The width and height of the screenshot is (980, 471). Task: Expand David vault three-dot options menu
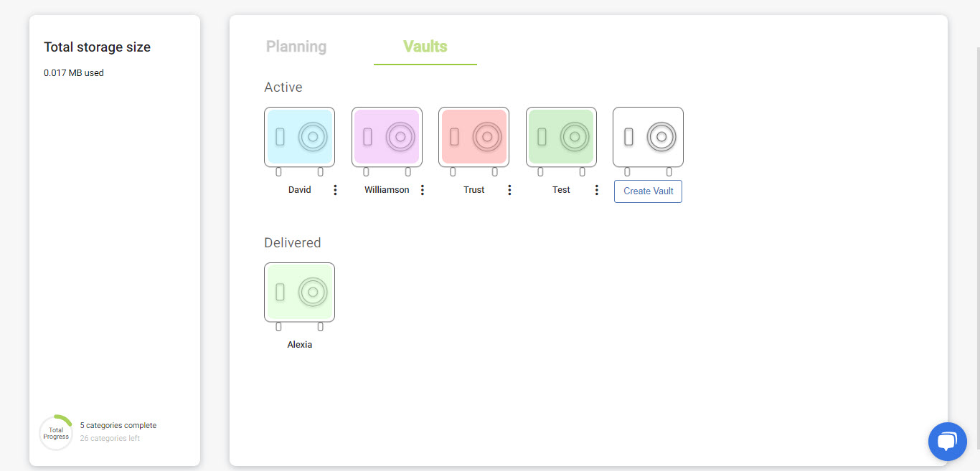(x=335, y=190)
